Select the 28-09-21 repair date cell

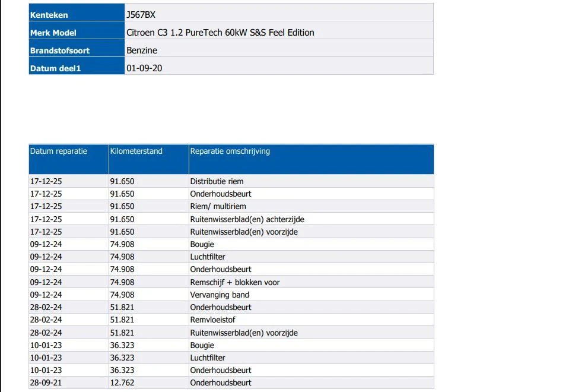click(x=69, y=382)
